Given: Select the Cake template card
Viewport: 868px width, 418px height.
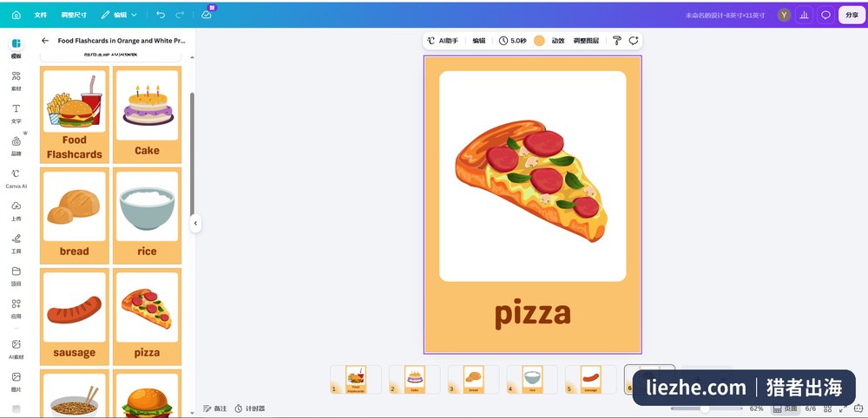Looking at the screenshot, I should pyautogui.click(x=147, y=114).
